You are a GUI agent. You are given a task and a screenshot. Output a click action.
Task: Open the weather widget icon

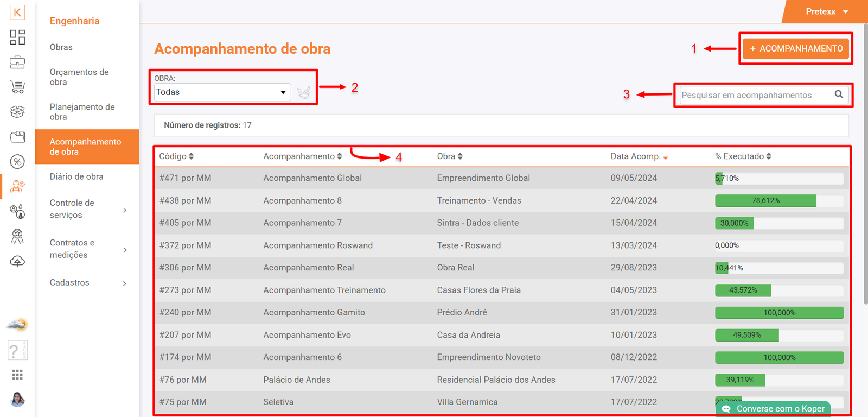coord(17,325)
